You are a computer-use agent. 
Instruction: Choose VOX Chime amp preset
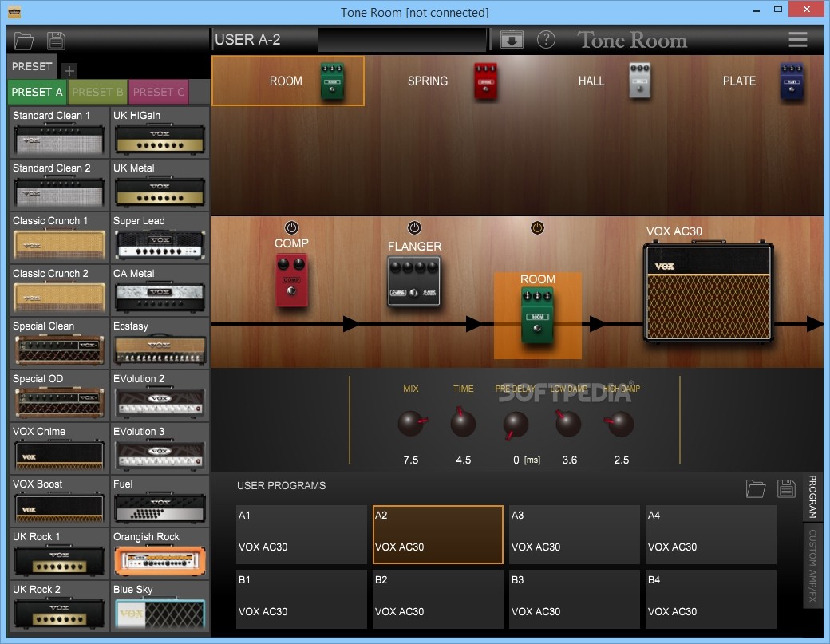coord(59,448)
